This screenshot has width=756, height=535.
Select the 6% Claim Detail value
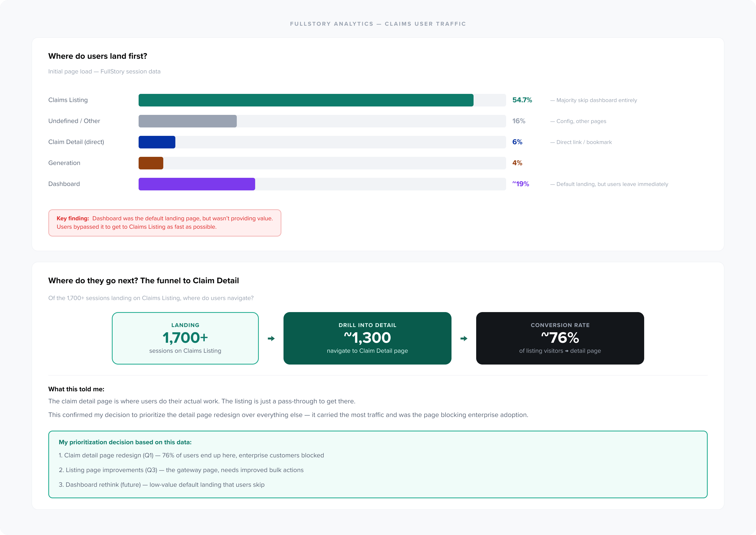pos(517,142)
